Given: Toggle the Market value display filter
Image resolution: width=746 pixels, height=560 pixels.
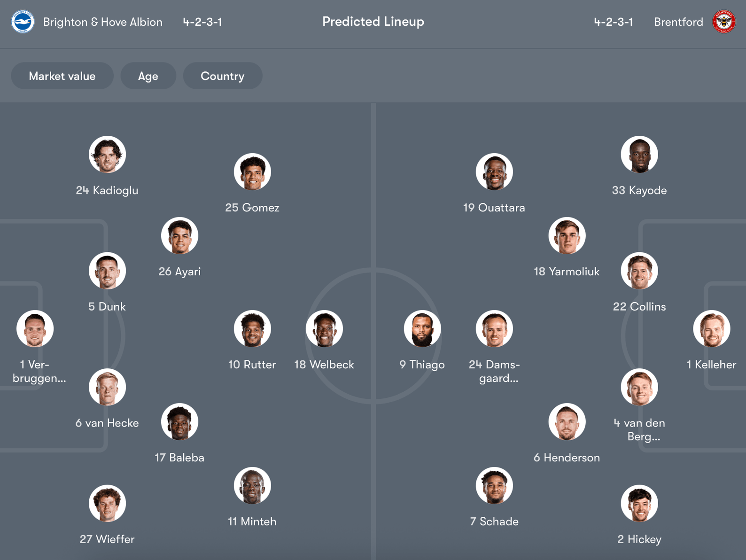Looking at the screenshot, I should [62, 76].
